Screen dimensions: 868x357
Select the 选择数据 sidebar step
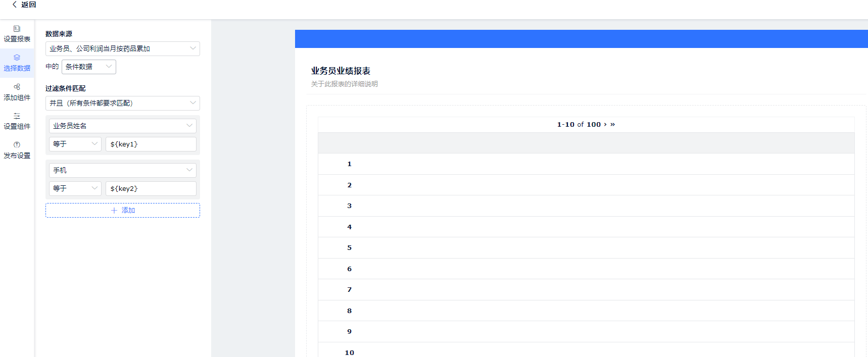coord(17,63)
